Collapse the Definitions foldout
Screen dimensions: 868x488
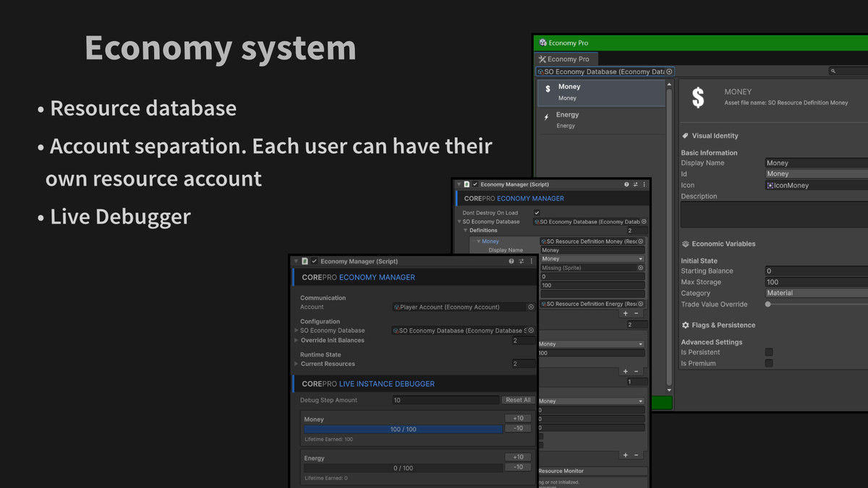[466, 231]
